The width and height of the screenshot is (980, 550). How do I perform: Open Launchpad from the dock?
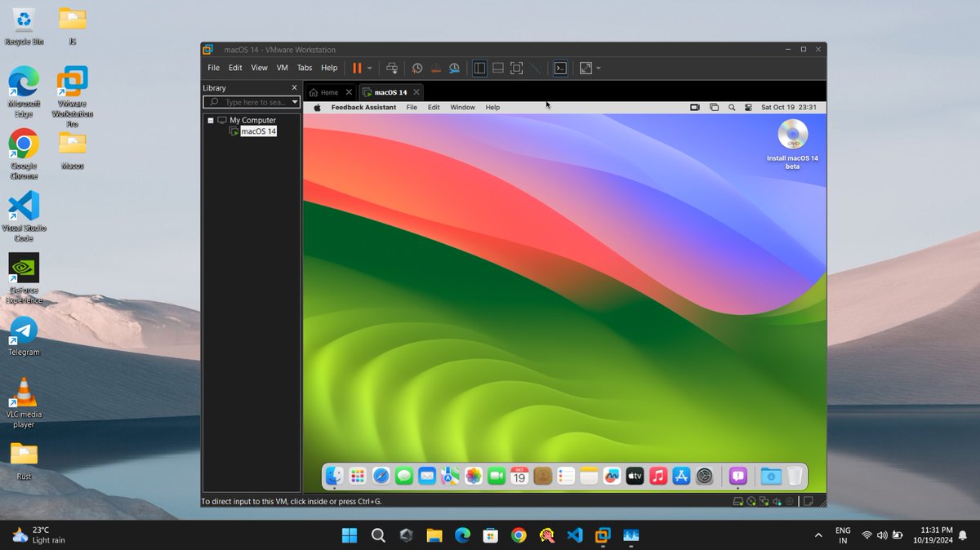coord(357,477)
